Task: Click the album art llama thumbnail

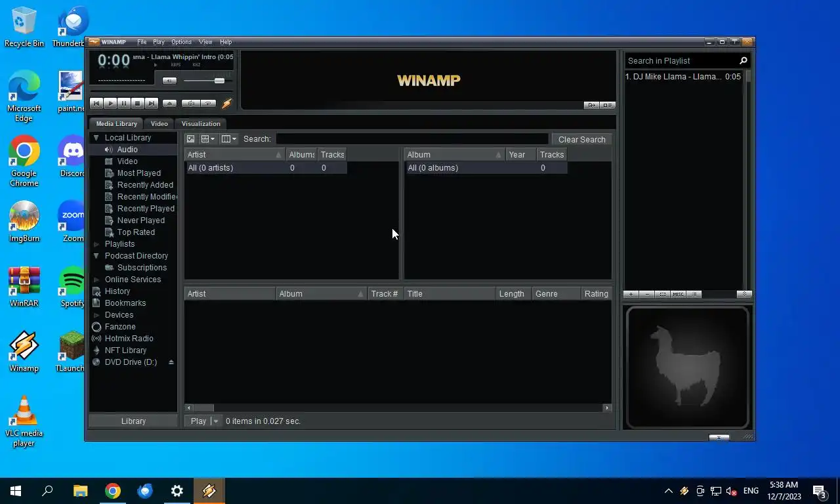Action: click(x=688, y=367)
